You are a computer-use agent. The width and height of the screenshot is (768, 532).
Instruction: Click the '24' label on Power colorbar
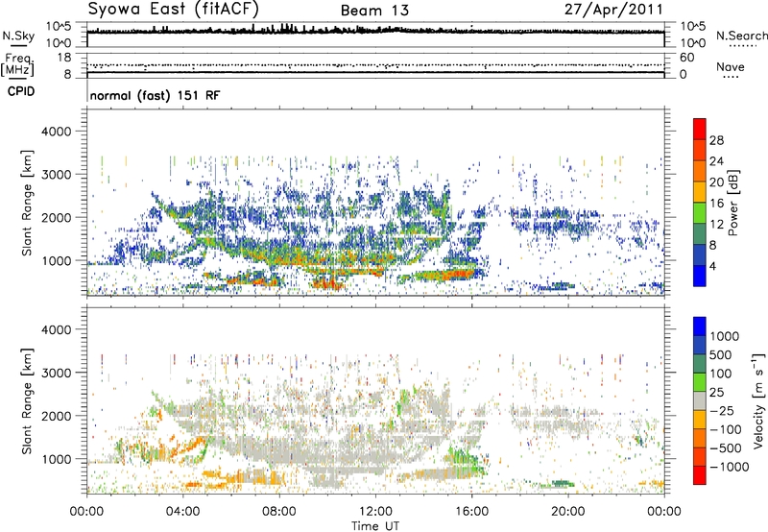point(716,161)
